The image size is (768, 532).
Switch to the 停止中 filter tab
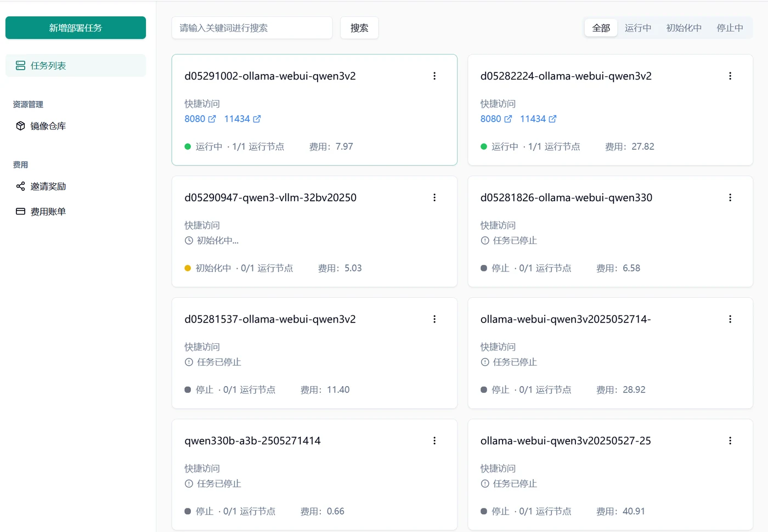[730, 28]
